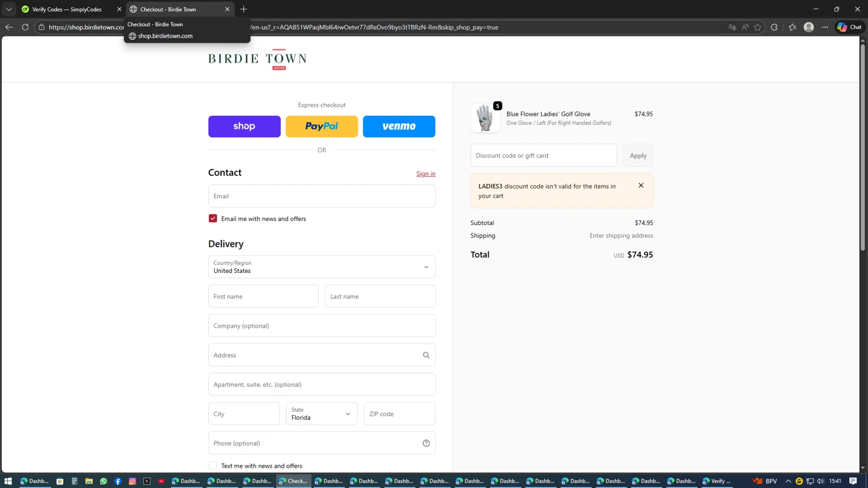868x488 pixels.
Task: Add this page to favorites star
Action: tap(757, 27)
